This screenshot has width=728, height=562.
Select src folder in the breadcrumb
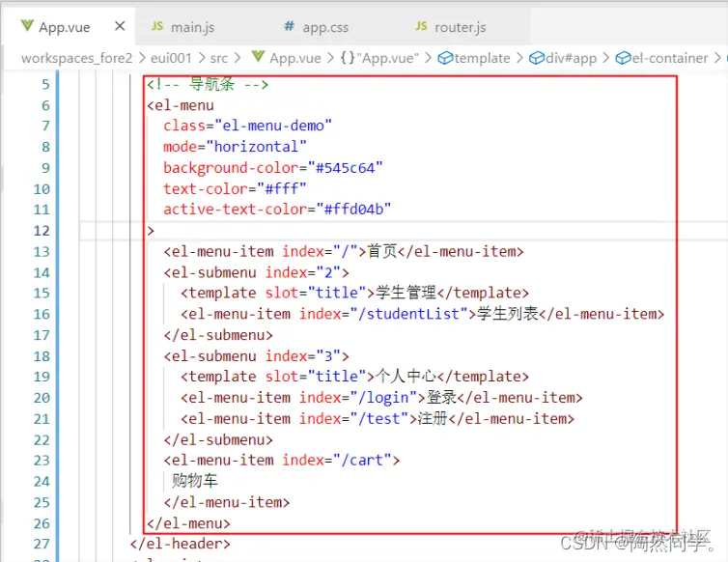coord(218,58)
